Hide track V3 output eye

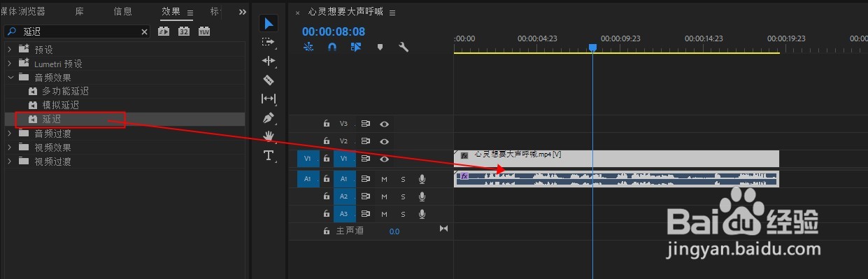coord(384,124)
